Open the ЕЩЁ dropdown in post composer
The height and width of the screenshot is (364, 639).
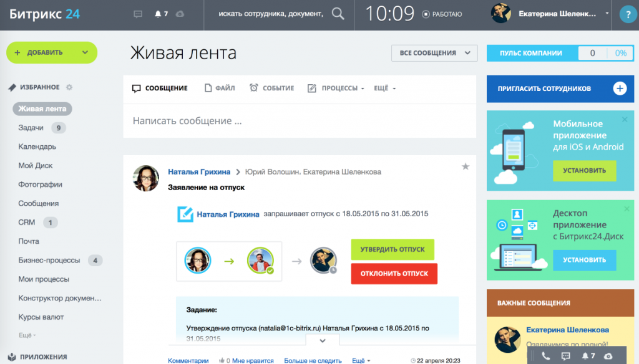pyautogui.click(x=384, y=89)
